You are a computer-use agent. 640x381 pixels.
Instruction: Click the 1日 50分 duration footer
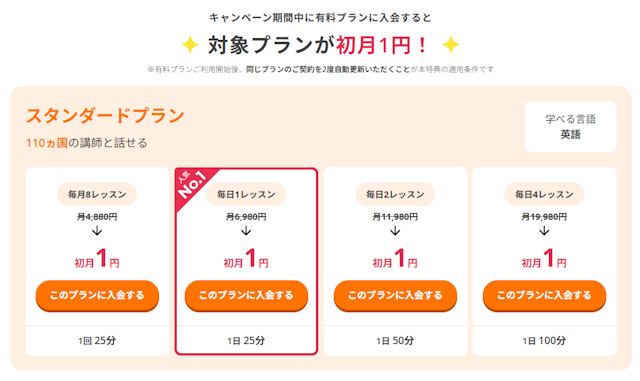[x=395, y=341]
